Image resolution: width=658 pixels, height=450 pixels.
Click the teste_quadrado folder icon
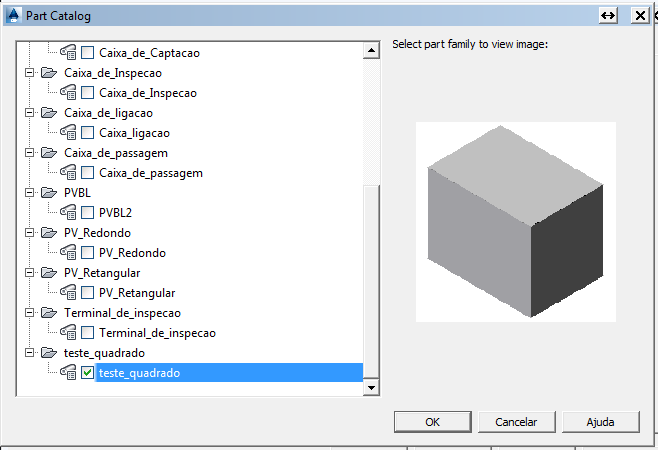(49, 353)
